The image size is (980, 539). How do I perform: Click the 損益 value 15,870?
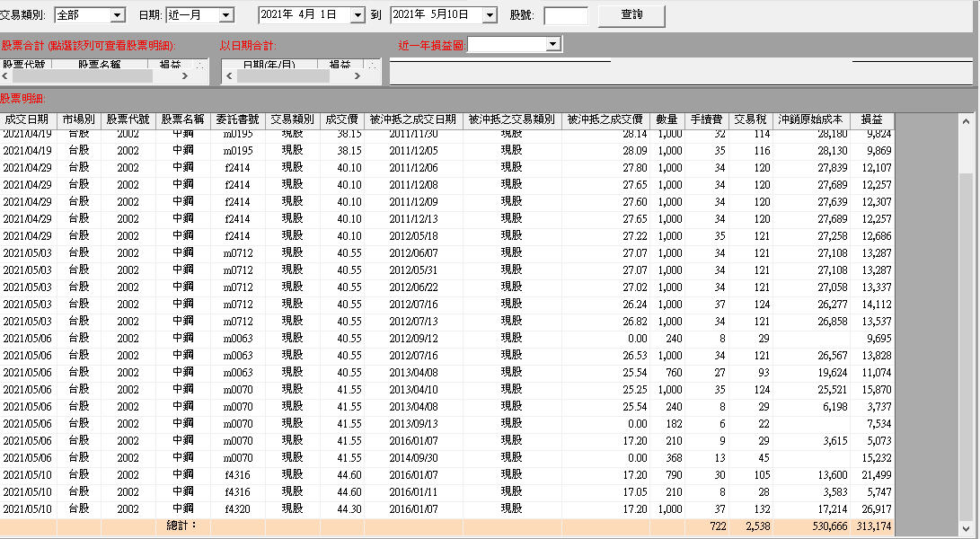pos(876,390)
